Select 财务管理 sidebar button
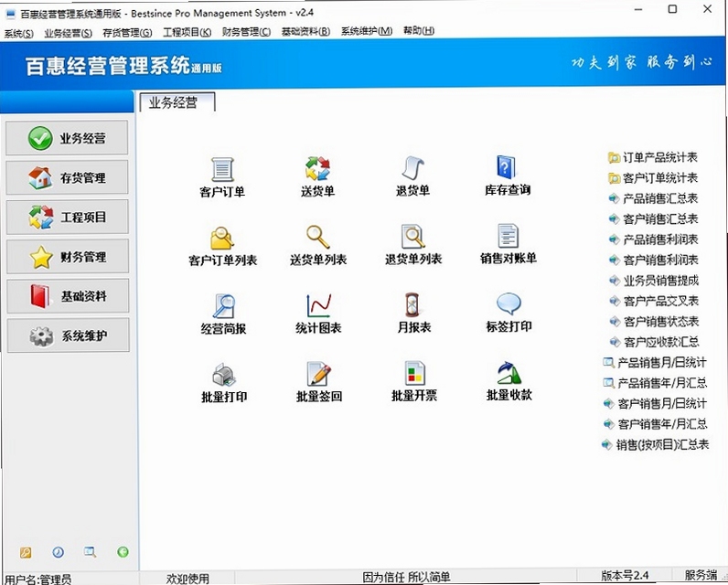Screen dimensions: 728x585 pyautogui.click(x=68, y=257)
